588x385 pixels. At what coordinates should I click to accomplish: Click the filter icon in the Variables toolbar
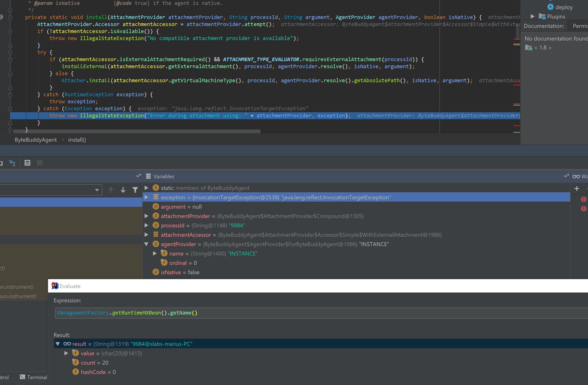[x=135, y=190]
